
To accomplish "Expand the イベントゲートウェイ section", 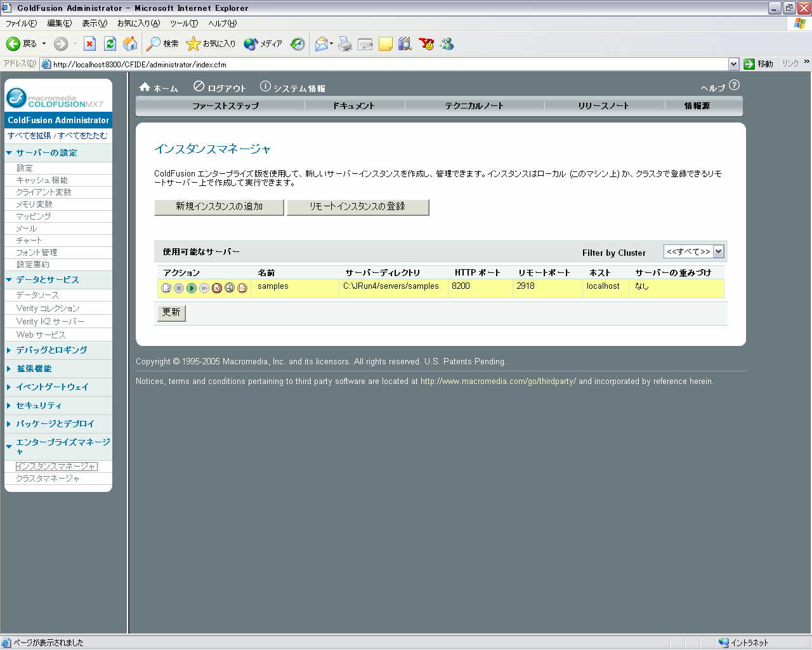I will pyautogui.click(x=9, y=387).
